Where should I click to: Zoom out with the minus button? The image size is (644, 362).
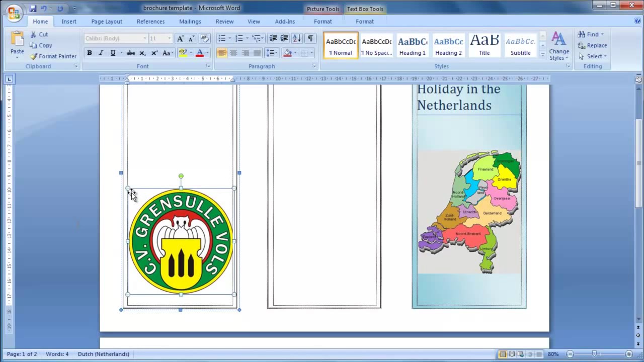coord(570,354)
